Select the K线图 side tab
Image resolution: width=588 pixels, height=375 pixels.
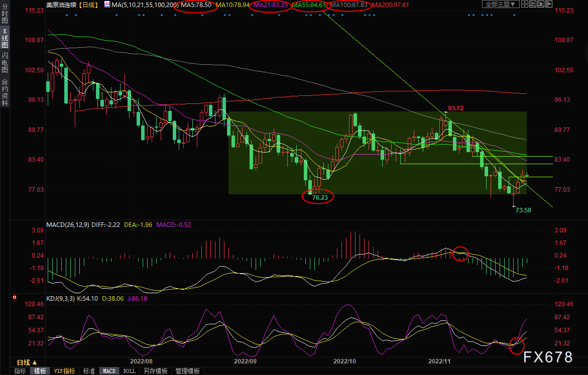click(5, 38)
